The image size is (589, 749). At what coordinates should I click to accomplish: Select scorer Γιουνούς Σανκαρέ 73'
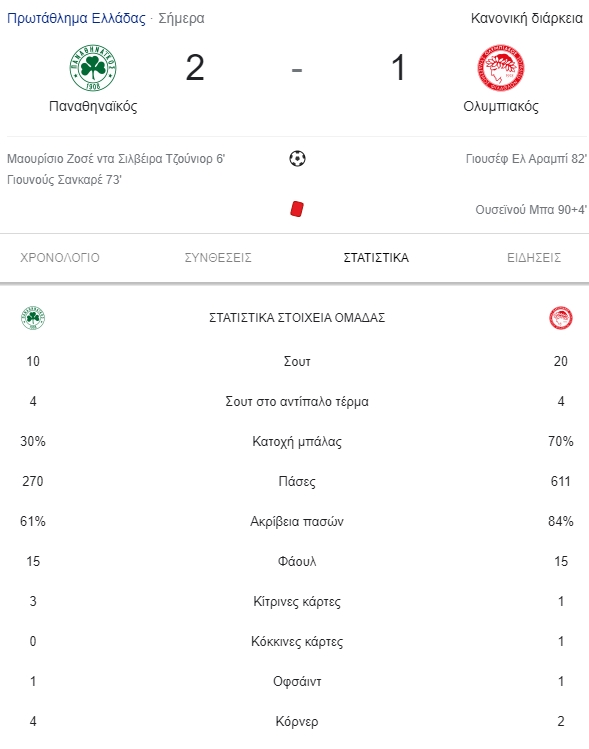64,180
